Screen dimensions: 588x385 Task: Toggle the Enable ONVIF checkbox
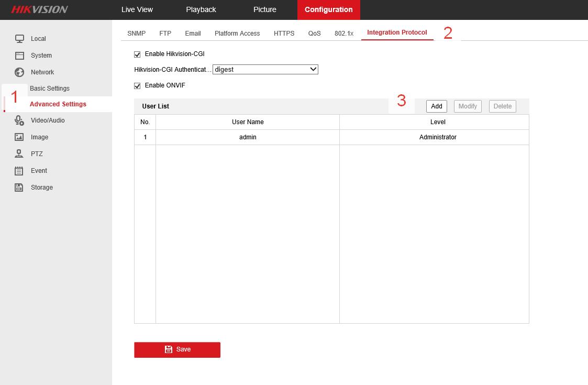[137, 86]
